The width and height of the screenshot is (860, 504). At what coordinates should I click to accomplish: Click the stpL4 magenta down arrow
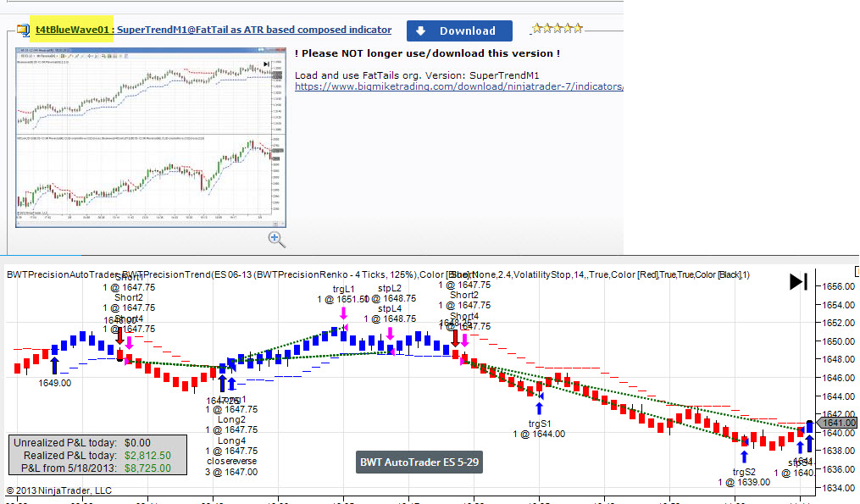coord(390,334)
